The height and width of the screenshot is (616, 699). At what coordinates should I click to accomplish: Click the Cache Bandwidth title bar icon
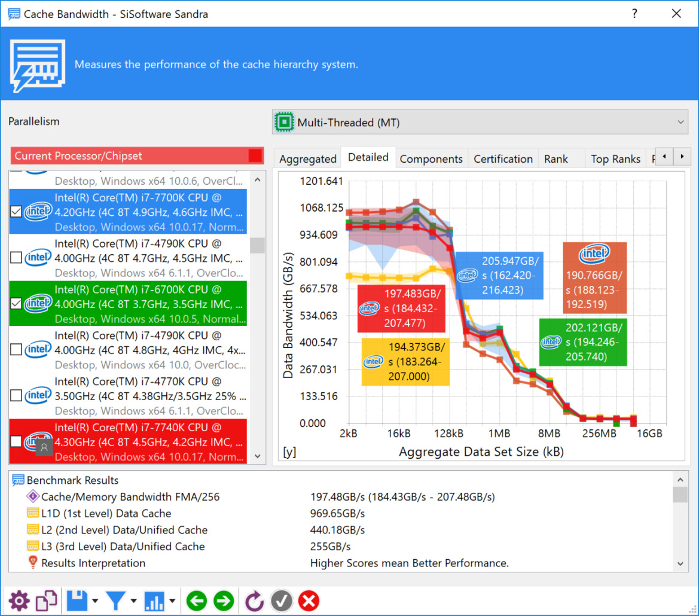14,14
